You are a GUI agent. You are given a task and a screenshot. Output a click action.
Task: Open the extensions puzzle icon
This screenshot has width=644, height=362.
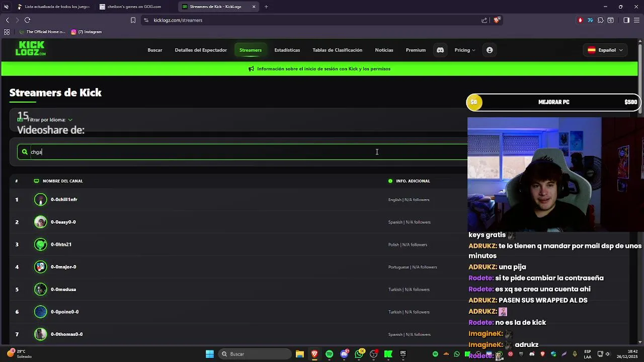click(x=600, y=20)
